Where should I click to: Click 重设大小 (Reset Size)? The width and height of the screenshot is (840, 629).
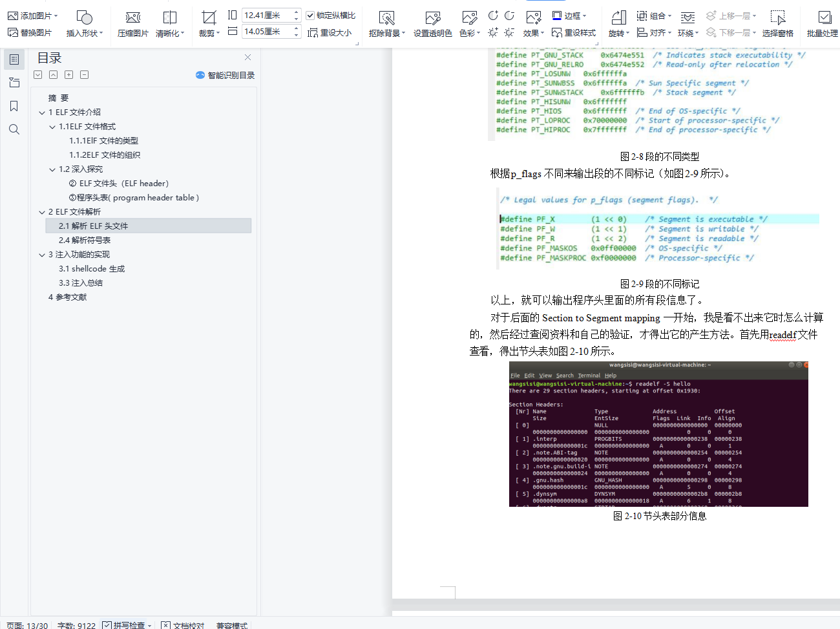coord(330,32)
